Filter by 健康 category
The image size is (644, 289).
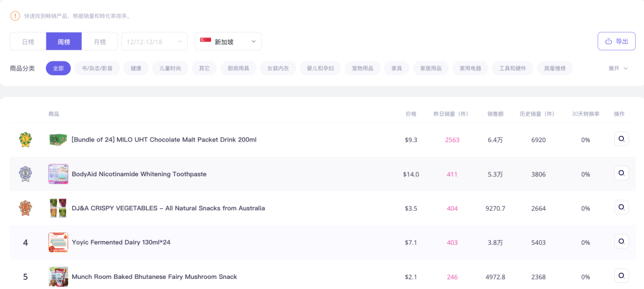point(137,68)
